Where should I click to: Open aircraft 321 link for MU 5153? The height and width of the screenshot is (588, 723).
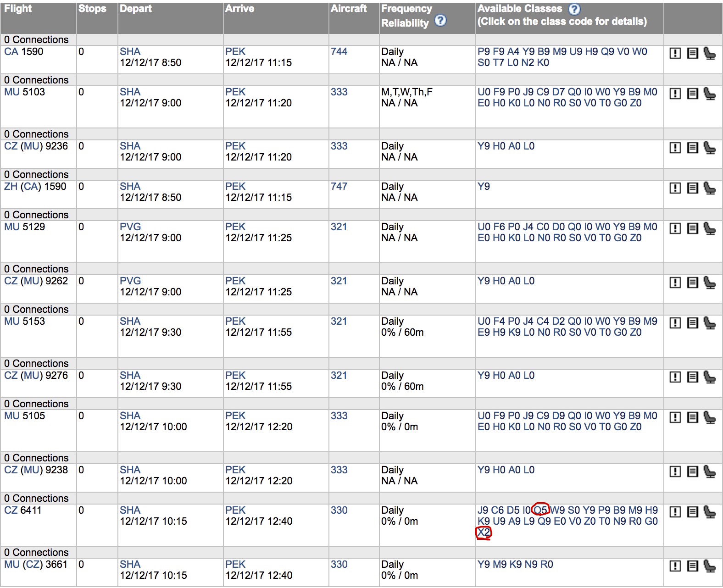(x=339, y=322)
